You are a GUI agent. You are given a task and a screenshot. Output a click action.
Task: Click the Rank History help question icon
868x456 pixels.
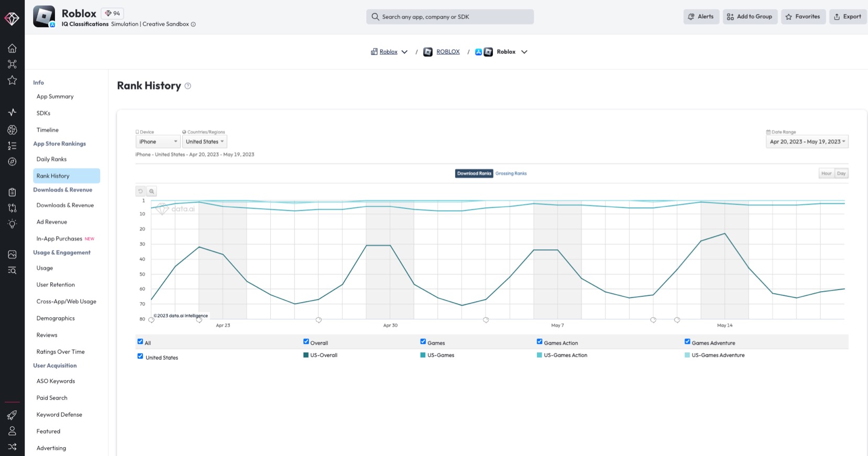click(x=188, y=86)
